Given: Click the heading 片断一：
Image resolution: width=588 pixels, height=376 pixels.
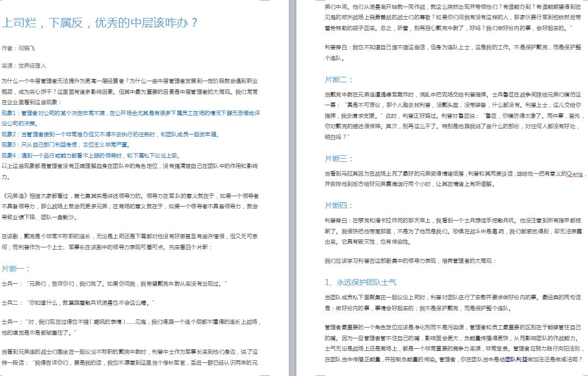Looking at the screenshot, I should (16, 269).
